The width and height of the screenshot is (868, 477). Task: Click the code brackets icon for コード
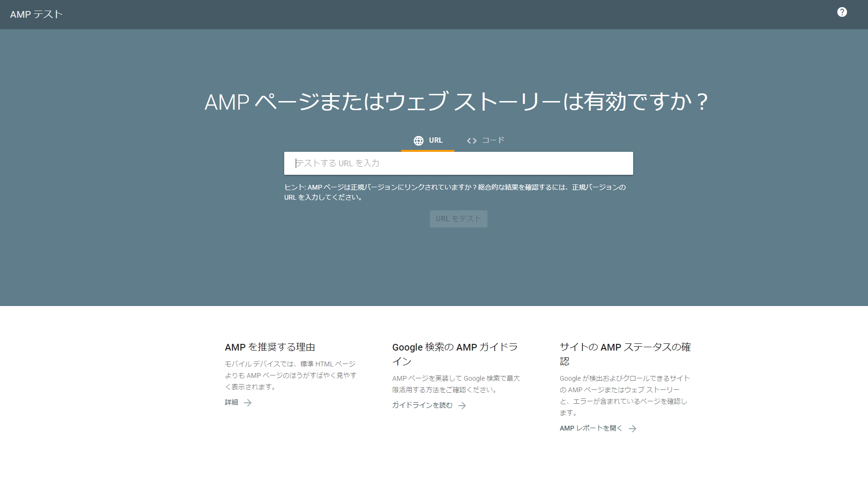(x=472, y=140)
